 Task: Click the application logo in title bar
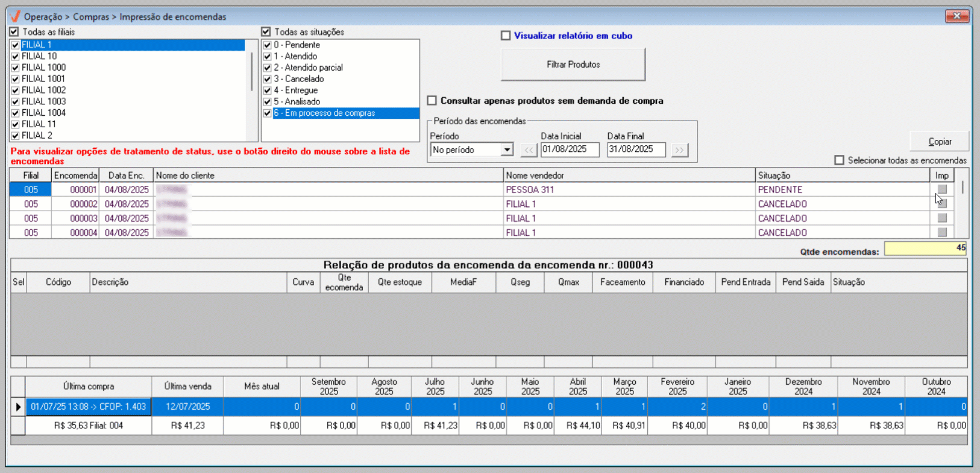(15, 16)
